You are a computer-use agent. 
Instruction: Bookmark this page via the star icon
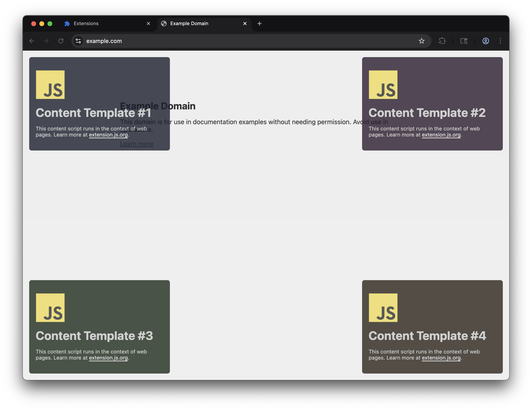[422, 41]
